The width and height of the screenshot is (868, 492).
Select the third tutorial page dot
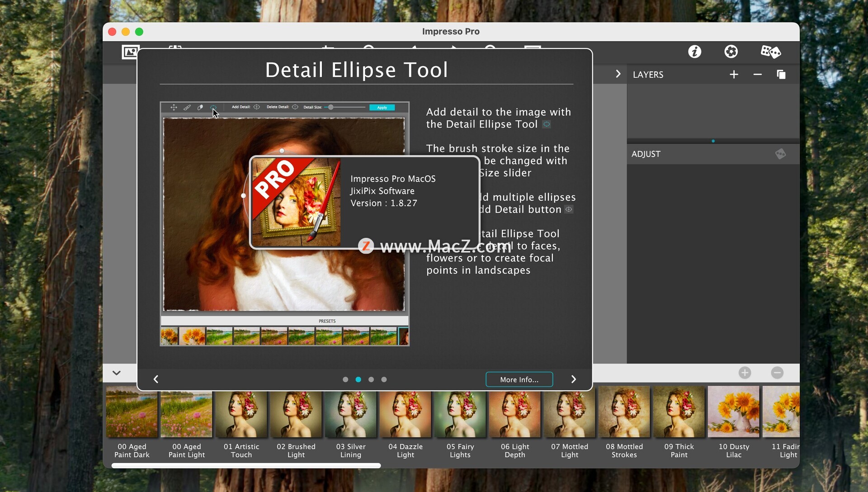pos(371,379)
